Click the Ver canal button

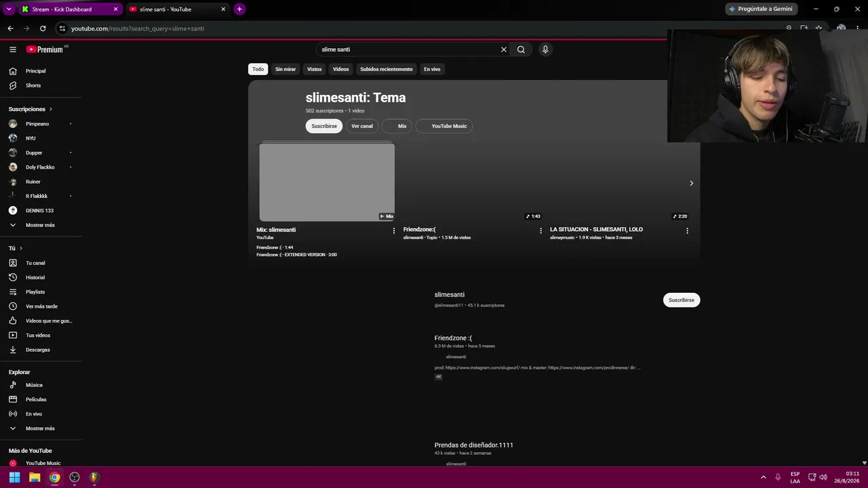(362, 126)
